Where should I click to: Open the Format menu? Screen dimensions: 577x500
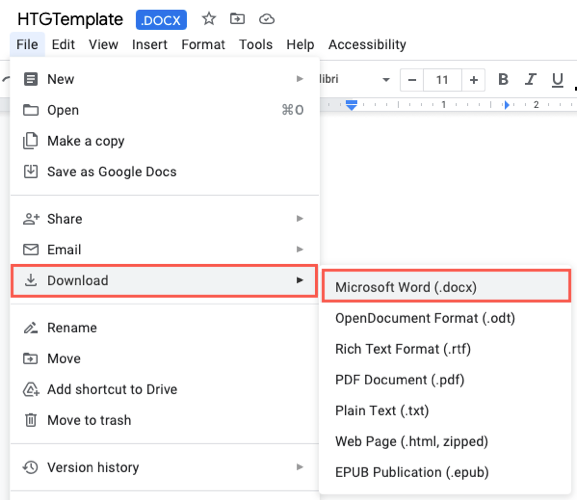[203, 45]
